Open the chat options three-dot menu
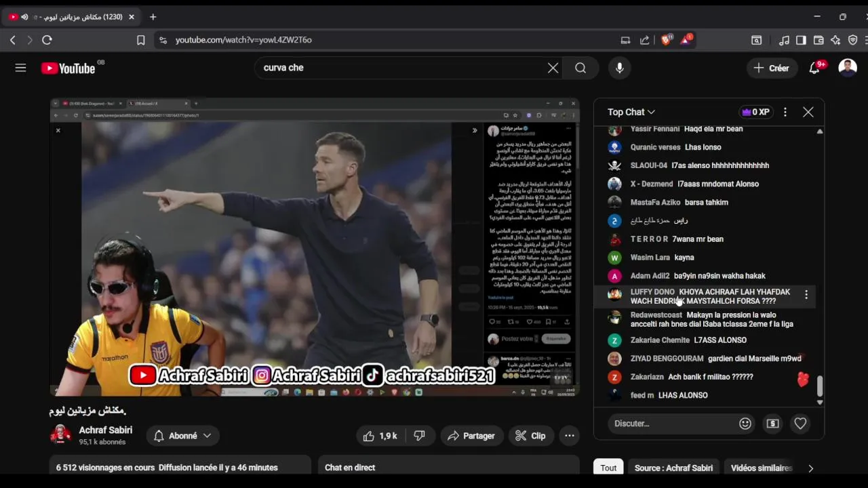Image resolution: width=868 pixels, height=488 pixels. pos(785,112)
